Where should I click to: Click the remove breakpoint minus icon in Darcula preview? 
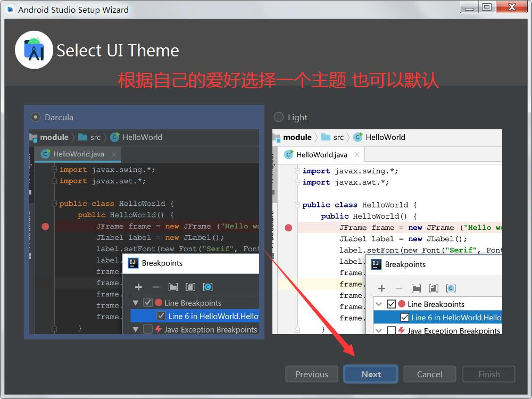pyautogui.click(x=156, y=287)
